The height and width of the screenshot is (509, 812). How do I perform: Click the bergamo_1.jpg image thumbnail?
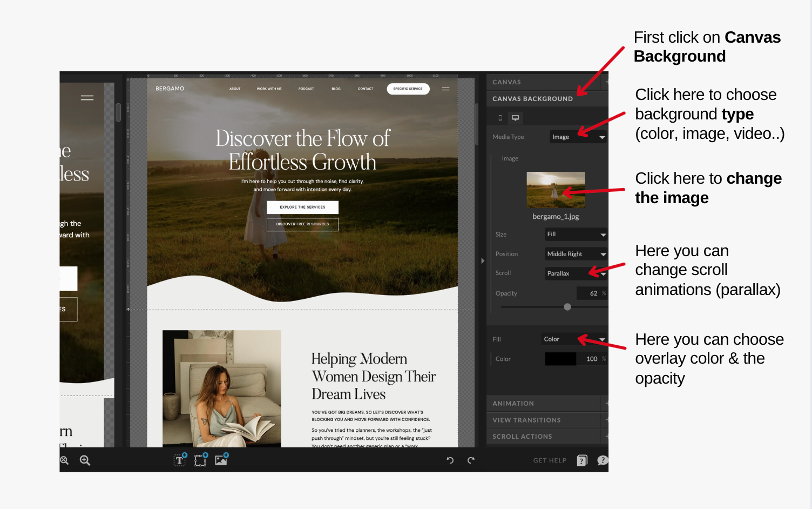click(x=556, y=190)
